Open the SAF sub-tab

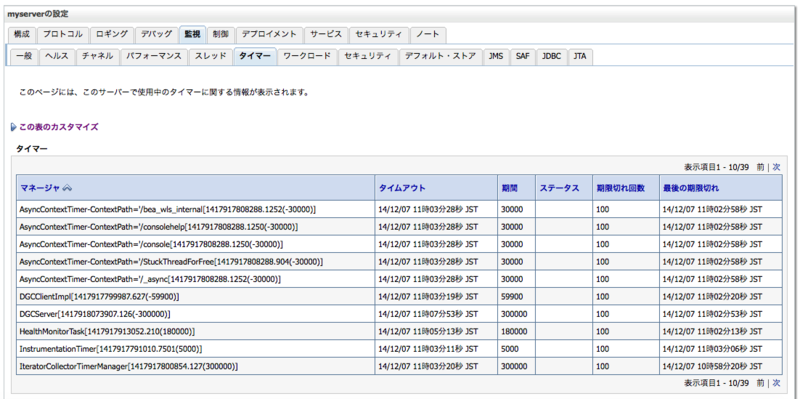pos(522,56)
